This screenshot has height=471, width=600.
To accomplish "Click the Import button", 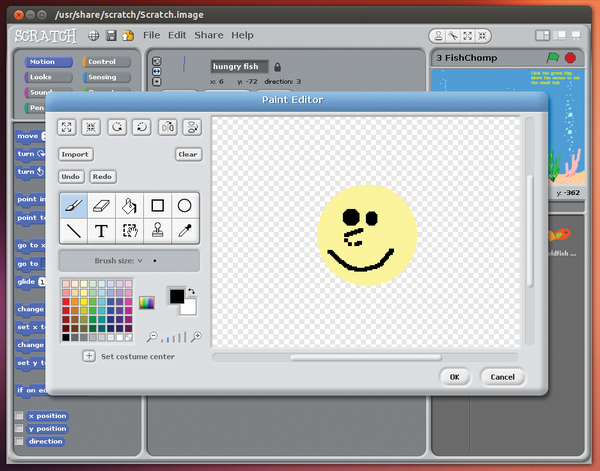I will point(75,154).
